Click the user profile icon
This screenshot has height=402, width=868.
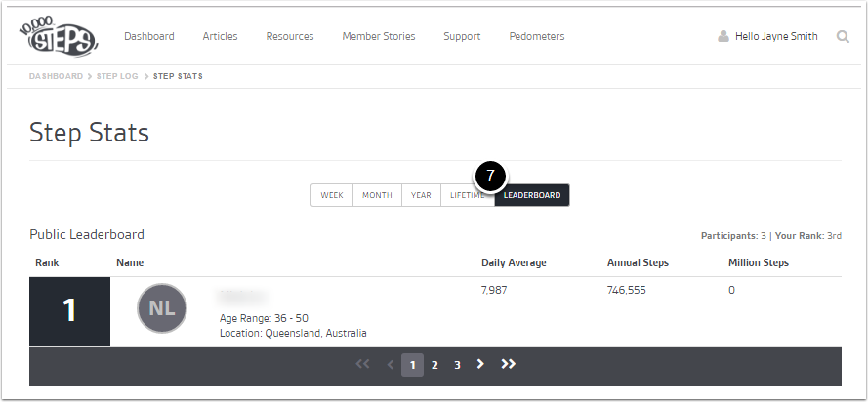coord(723,37)
